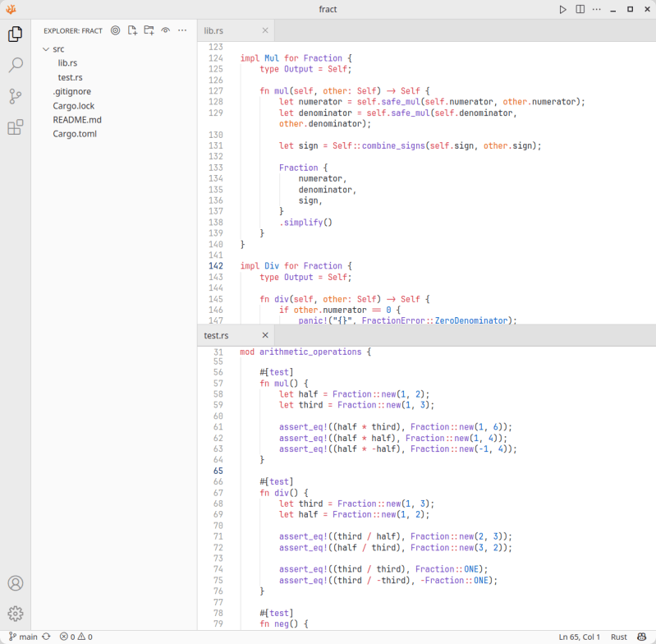The height and width of the screenshot is (644, 656).
Task: Create a new folder in Explorer
Action: coord(149,30)
